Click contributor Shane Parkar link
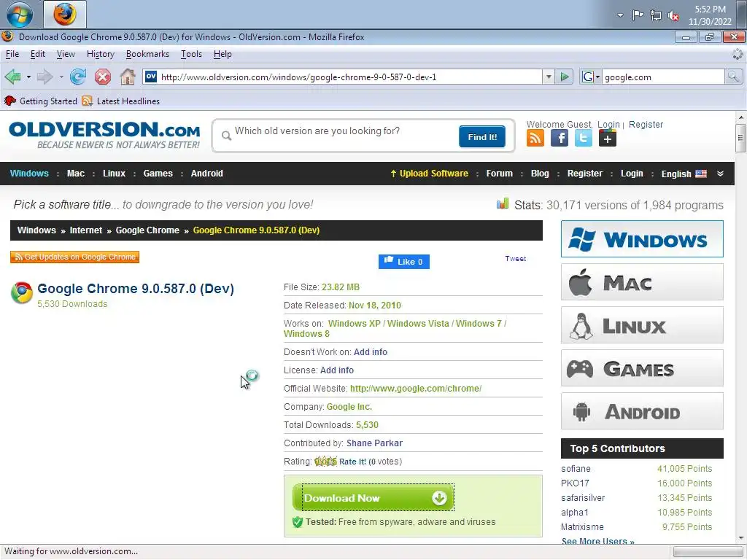 coord(374,443)
